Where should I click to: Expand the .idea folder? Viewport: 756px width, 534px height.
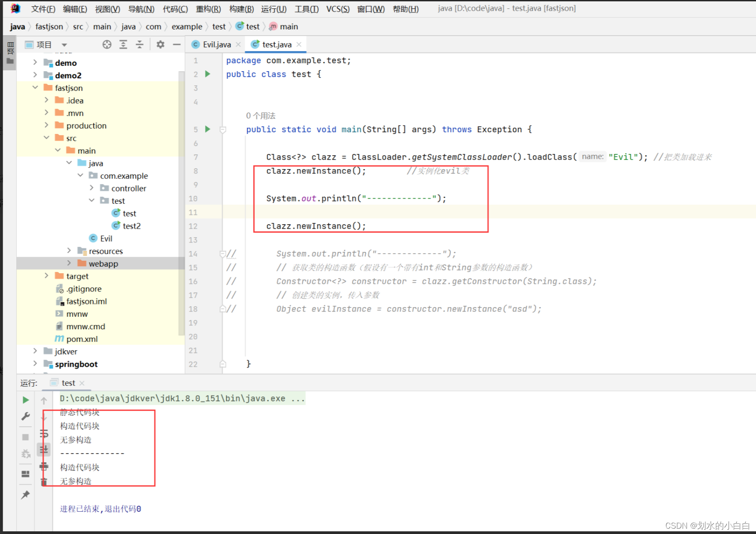46,100
